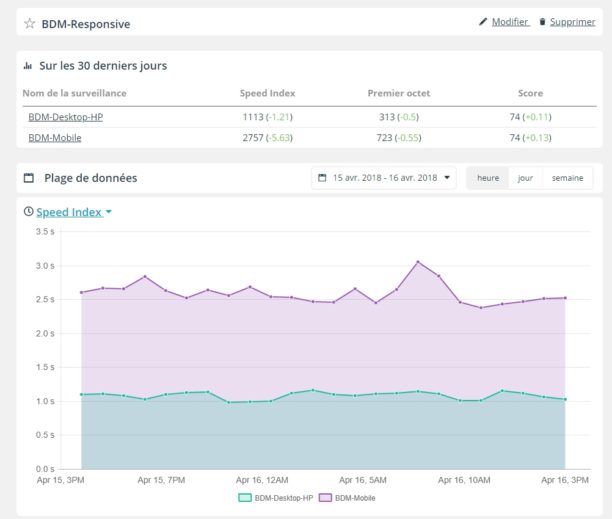The image size is (612, 519).
Task: Click the pencil icon next to Modifier
Action: point(483,21)
